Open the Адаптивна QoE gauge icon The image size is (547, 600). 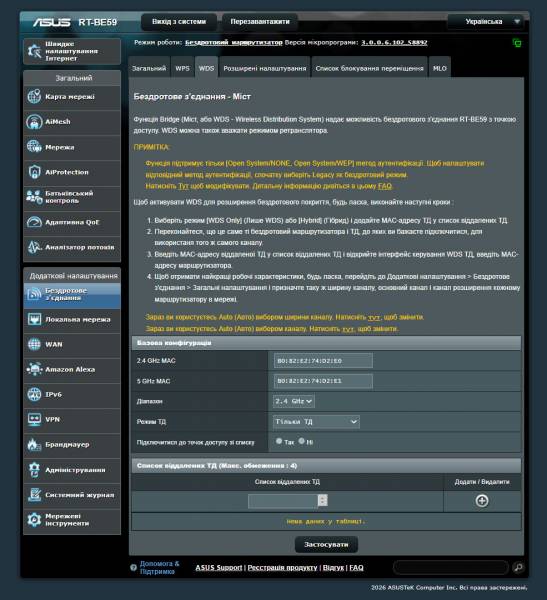click(x=34, y=222)
